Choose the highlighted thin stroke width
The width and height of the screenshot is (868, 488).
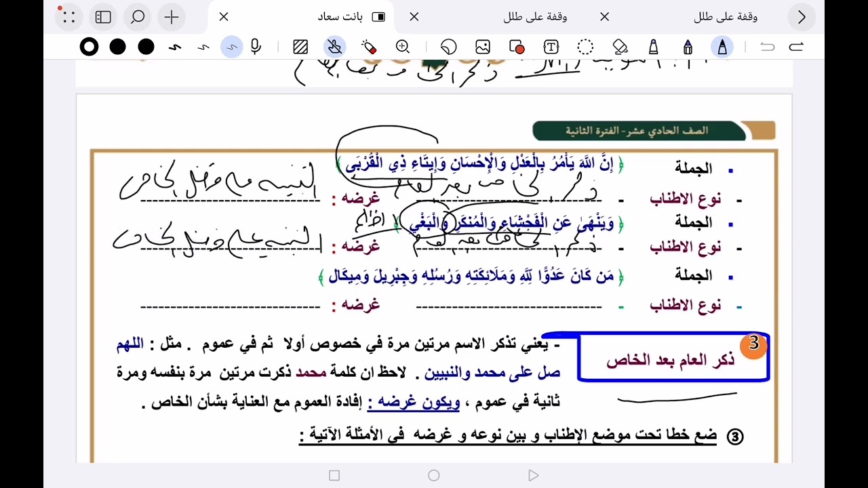click(x=232, y=47)
